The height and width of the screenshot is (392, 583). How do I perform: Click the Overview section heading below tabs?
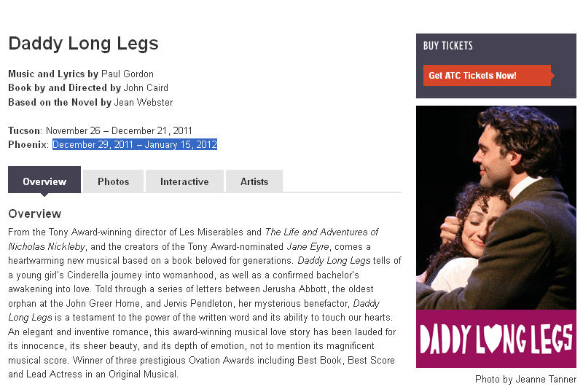tap(34, 213)
